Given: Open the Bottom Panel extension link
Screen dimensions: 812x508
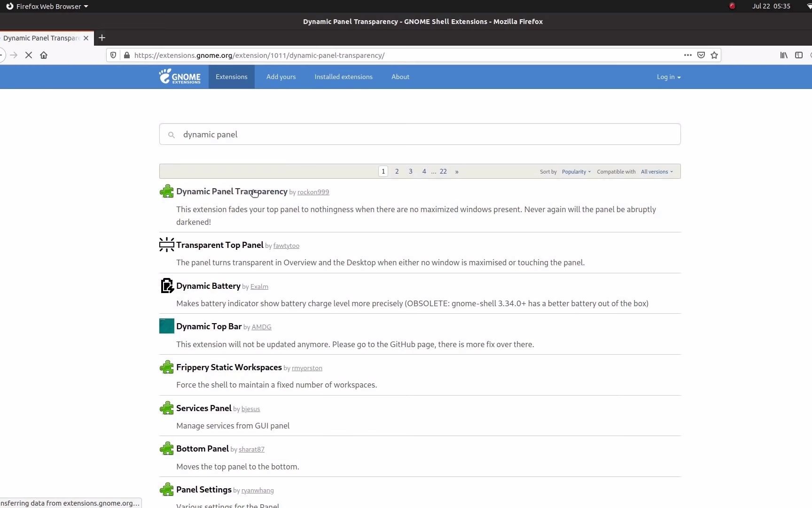Looking at the screenshot, I should pyautogui.click(x=202, y=449).
